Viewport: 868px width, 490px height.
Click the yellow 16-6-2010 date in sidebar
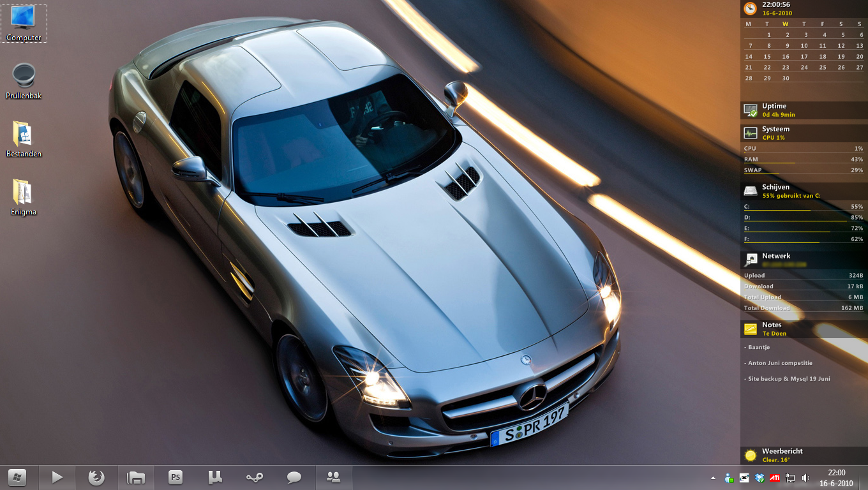(777, 13)
